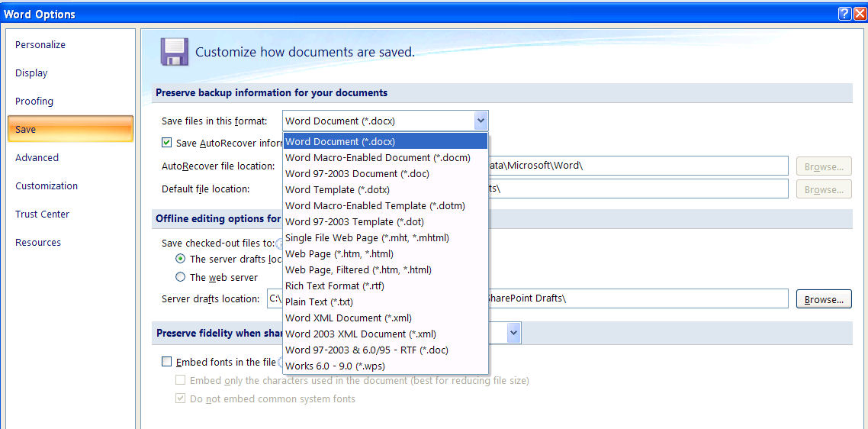Toggle Save AutoRecover information checkbox
Screen dimensions: 868x429
(167, 143)
